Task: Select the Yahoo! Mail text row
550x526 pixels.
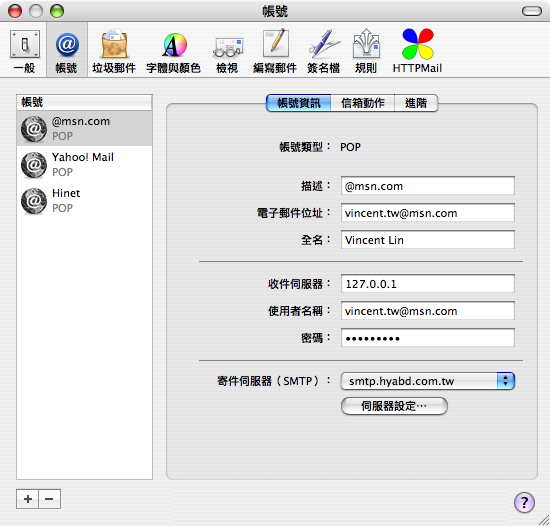Action: 83,157
